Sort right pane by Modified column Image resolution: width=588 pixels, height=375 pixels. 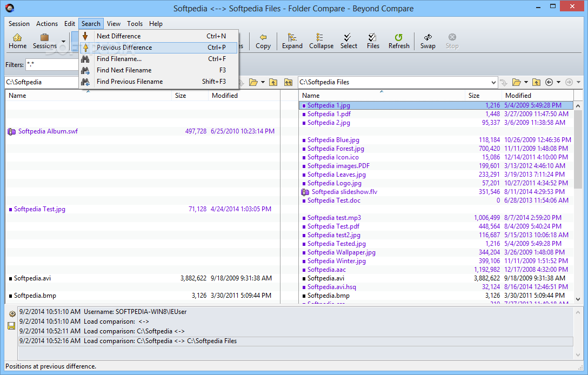point(538,96)
